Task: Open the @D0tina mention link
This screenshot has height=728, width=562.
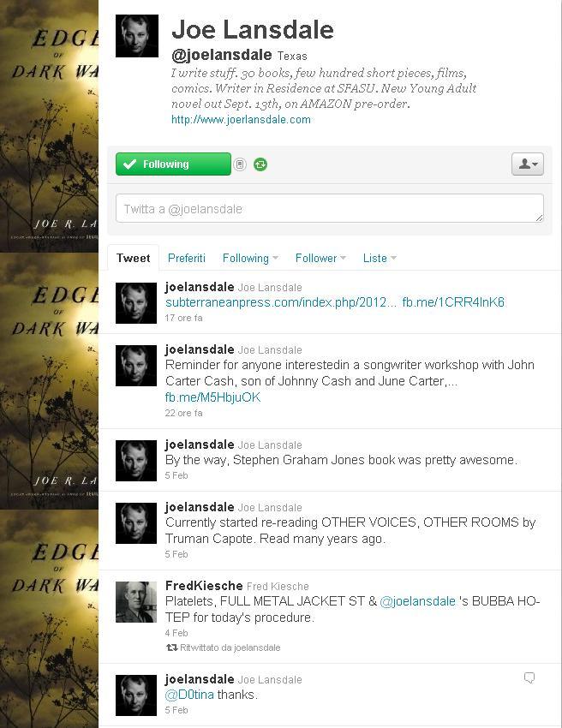Action: click(189, 695)
